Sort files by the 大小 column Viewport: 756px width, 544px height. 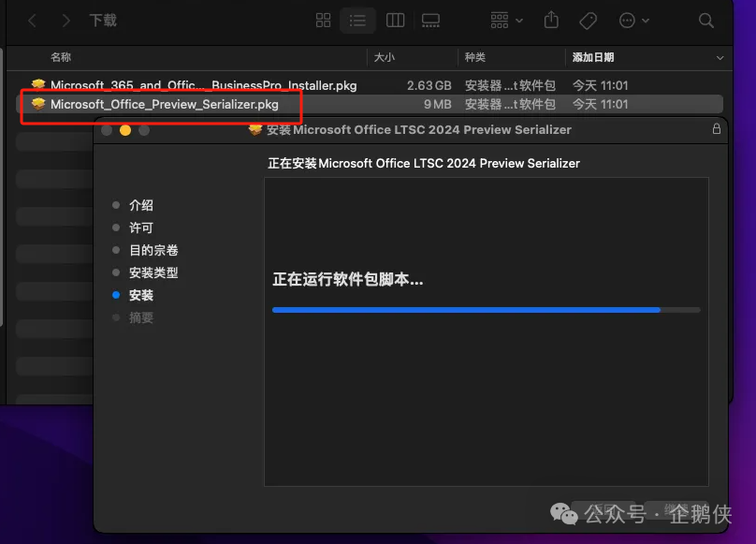[385, 57]
